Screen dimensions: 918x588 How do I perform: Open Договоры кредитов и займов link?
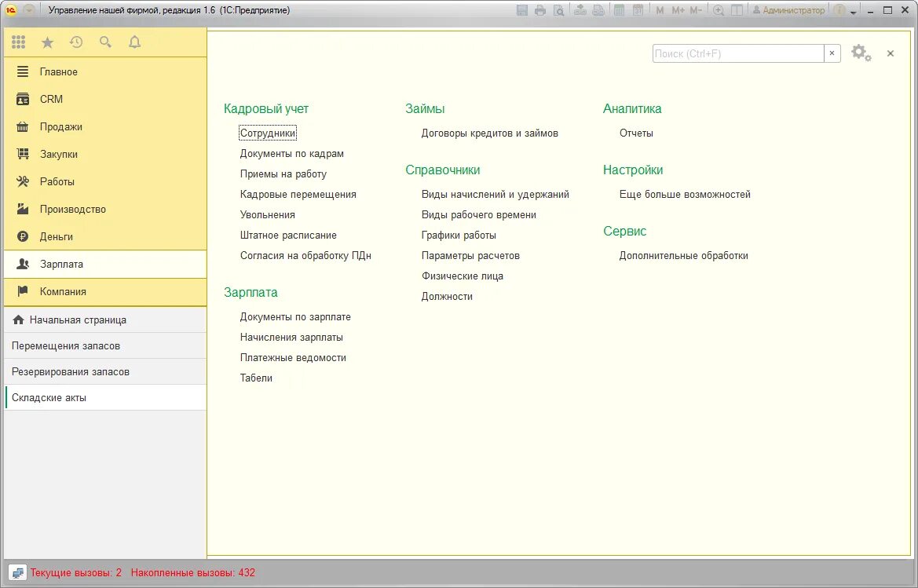click(489, 133)
